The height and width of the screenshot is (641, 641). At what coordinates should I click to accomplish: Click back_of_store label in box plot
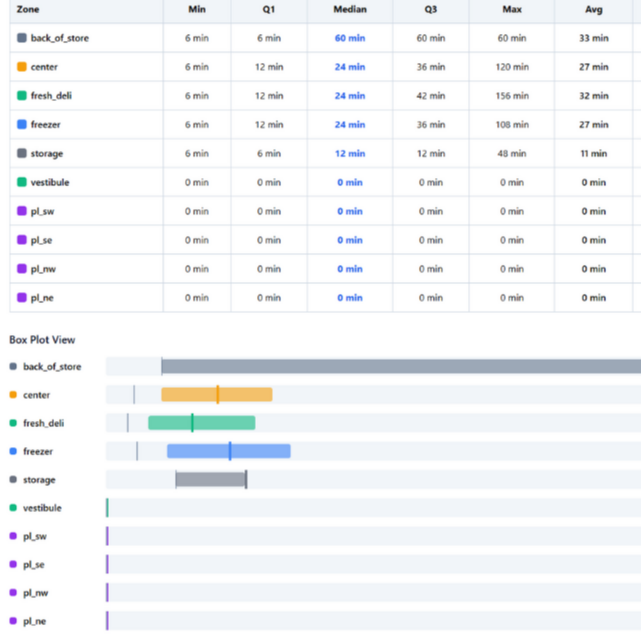tap(52, 366)
